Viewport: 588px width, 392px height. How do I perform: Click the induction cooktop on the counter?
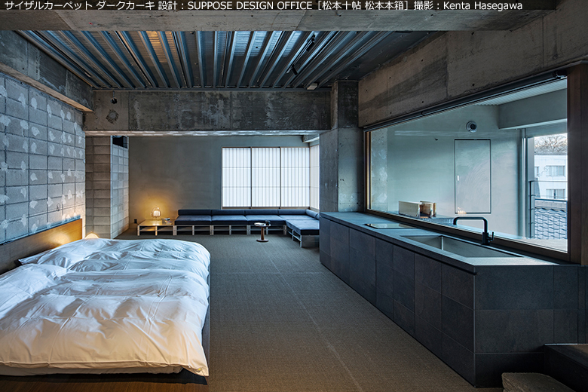[387, 225]
